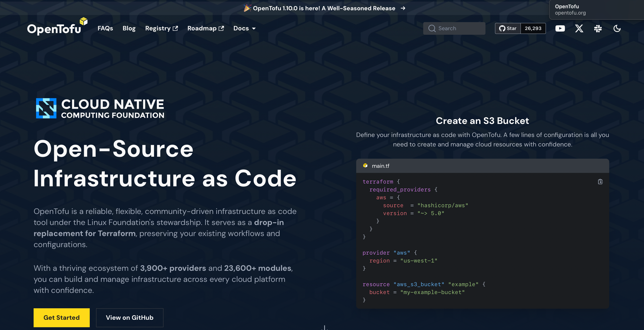644x330 pixels.
Task: Click the "hashicorp/aws" string in code
Action: (443, 205)
